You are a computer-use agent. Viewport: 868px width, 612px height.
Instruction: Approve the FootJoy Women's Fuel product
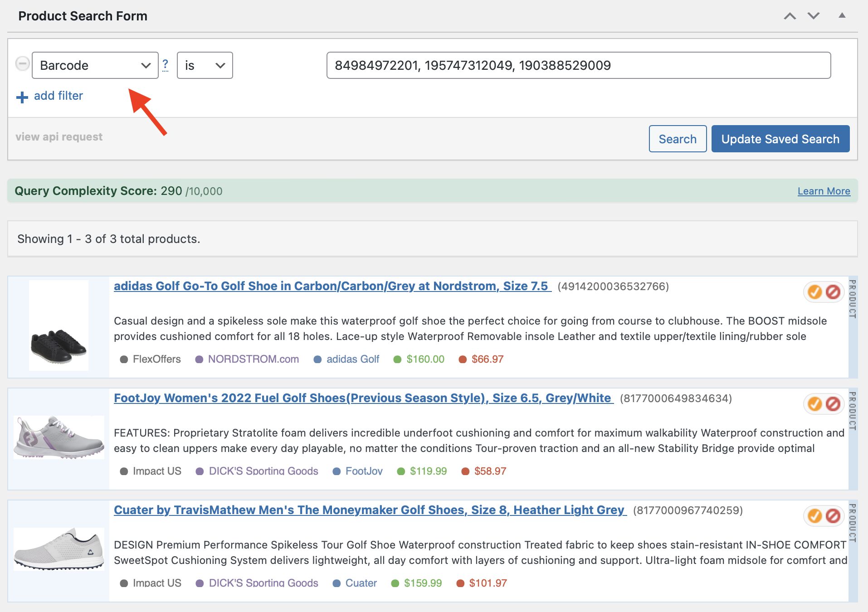pyautogui.click(x=816, y=403)
